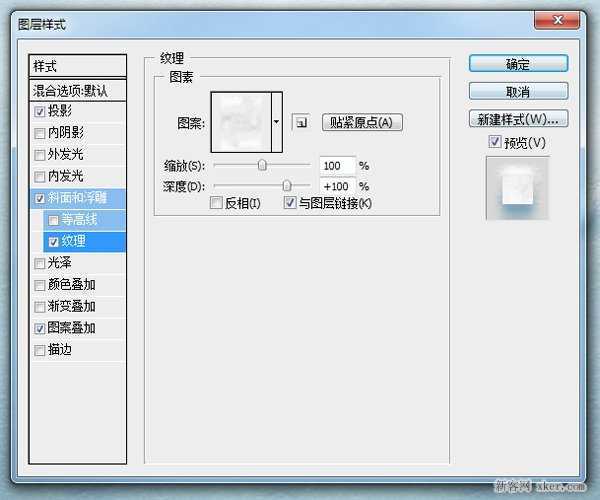Click the 缩放 percentage input field
The image size is (600, 500).
337,166
